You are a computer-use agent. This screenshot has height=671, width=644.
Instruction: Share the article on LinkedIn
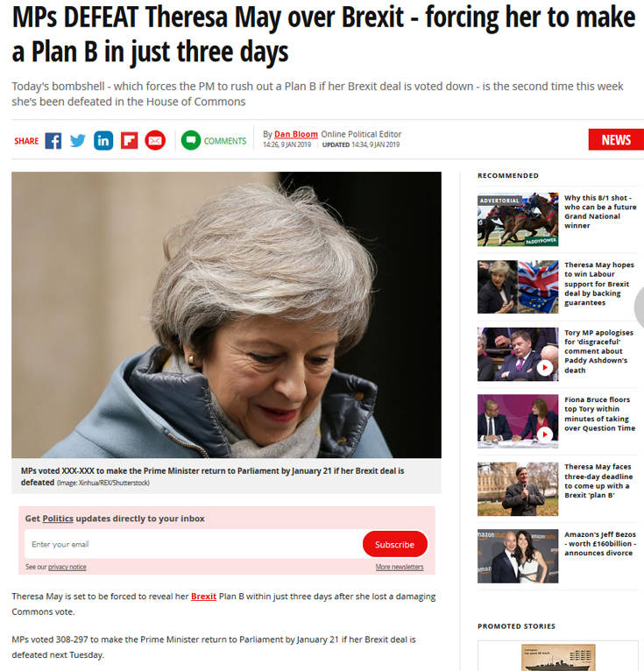103,141
